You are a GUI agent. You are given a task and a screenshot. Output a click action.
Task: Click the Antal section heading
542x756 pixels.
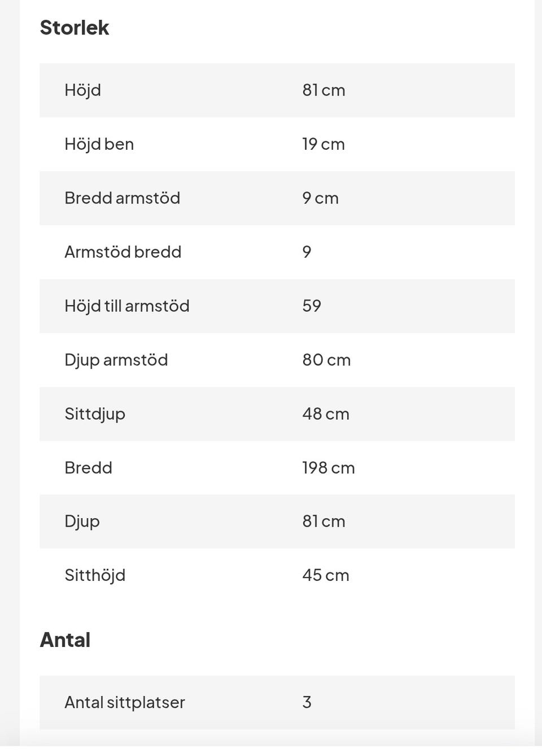(65, 640)
